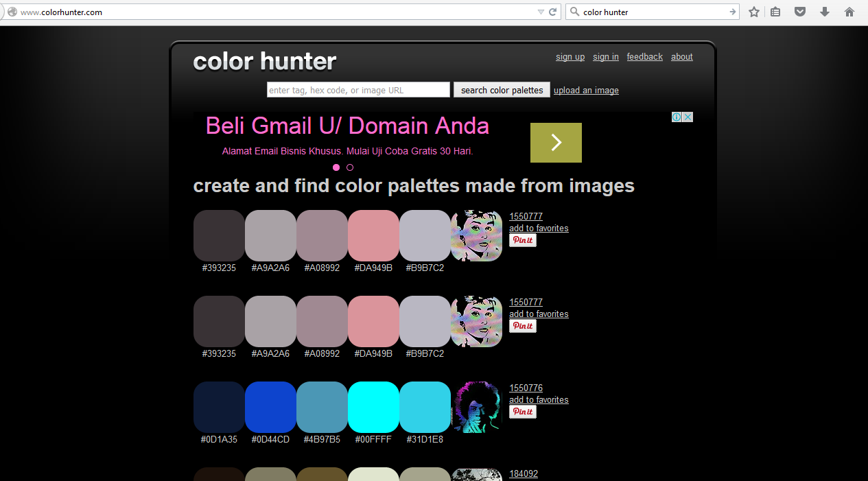Viewport: 868px width, 481px height.
Task: Open the URL history dropdown arrow
Action: coord(541,12)
